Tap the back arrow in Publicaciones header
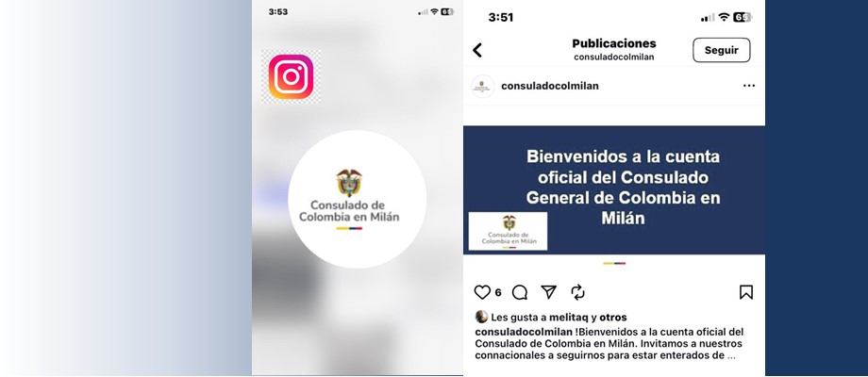This screenshot has width=868, height=377. pos(477,50)
